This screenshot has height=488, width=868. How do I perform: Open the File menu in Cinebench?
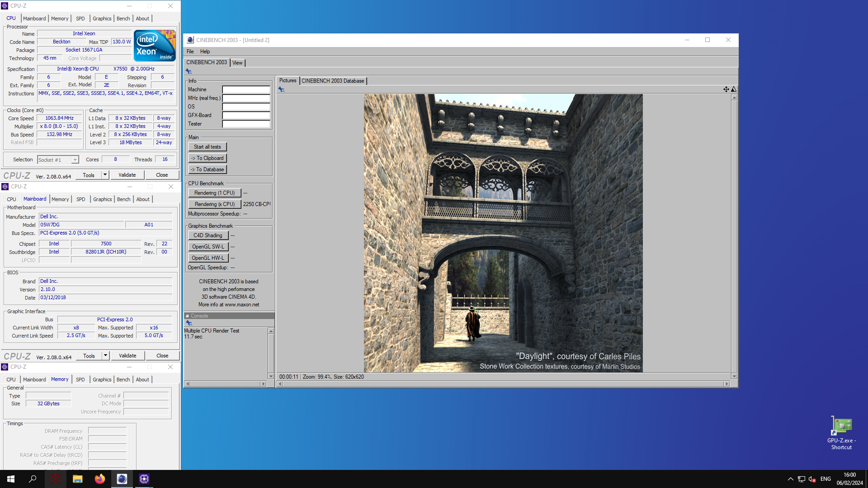click(x=190, y=52)
